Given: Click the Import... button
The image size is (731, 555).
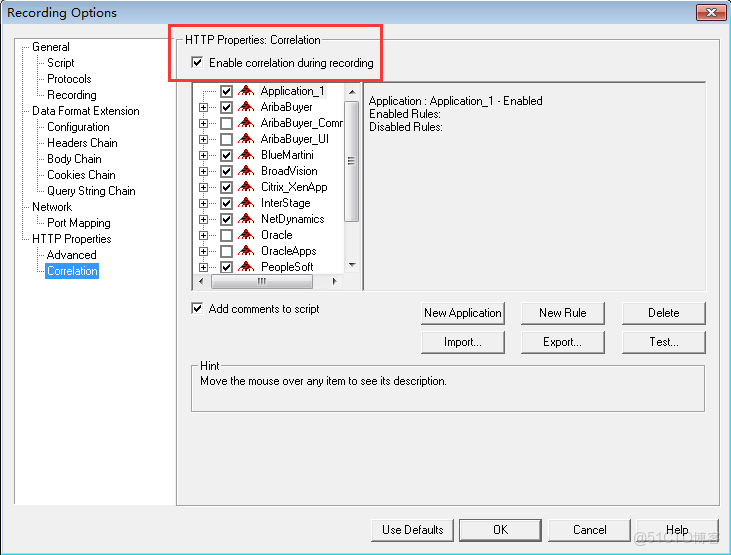Looking at the screenshot, I should pyautogui.click(x=462, y=342).
